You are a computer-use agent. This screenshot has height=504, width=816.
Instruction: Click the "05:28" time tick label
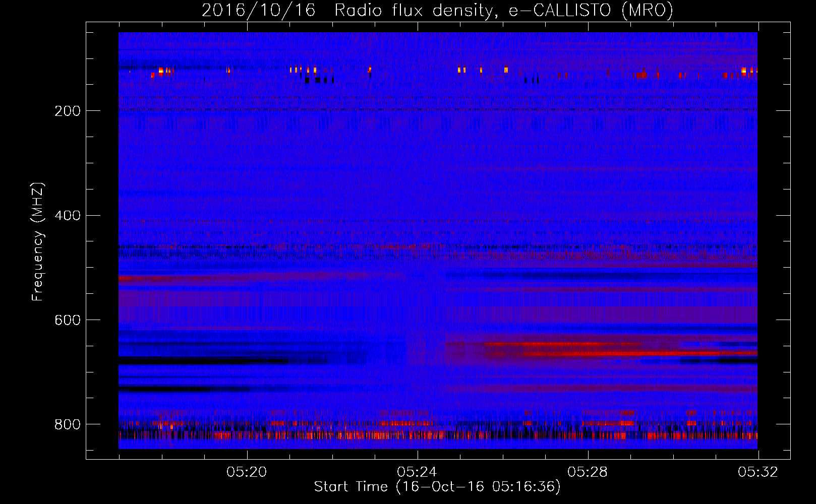pos(588,472)
